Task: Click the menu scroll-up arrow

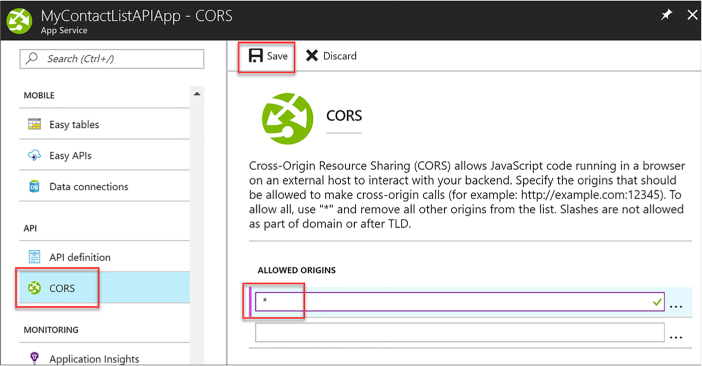Action: 197,94
